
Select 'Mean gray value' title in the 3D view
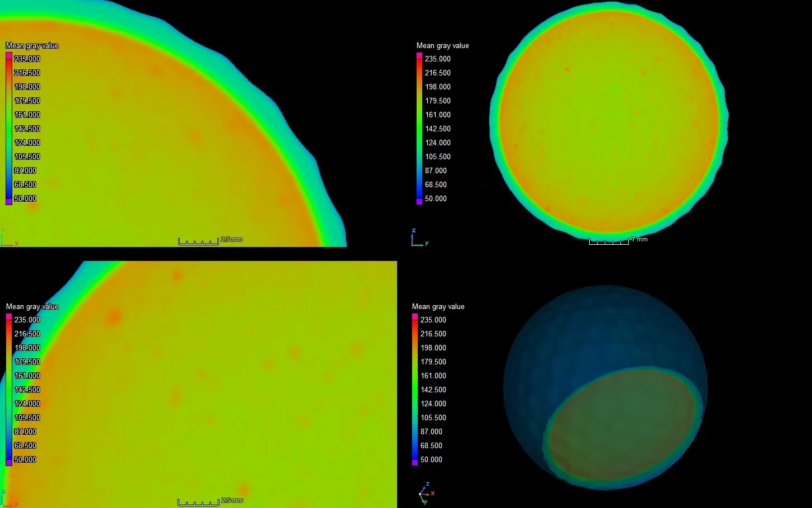438,307
